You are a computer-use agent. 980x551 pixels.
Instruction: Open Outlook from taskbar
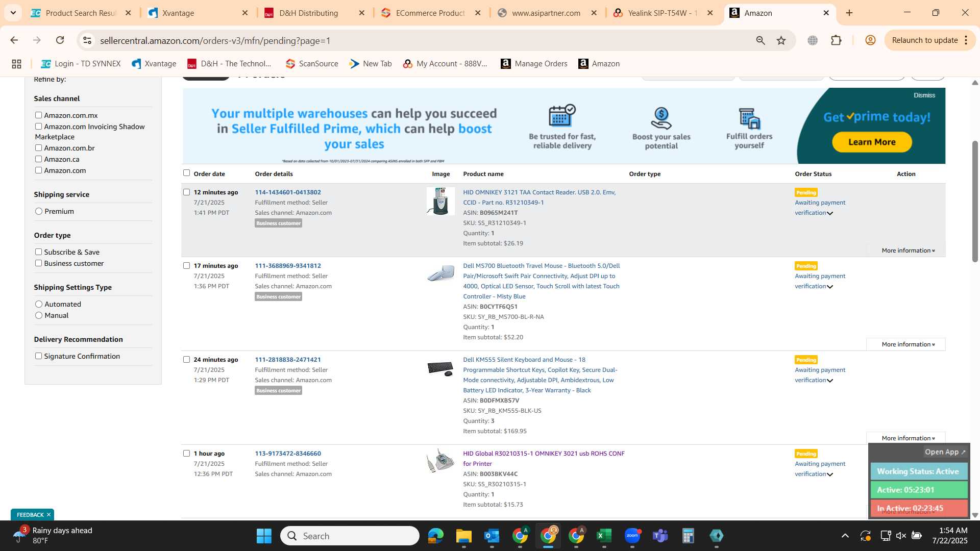[x=492, y=536]
